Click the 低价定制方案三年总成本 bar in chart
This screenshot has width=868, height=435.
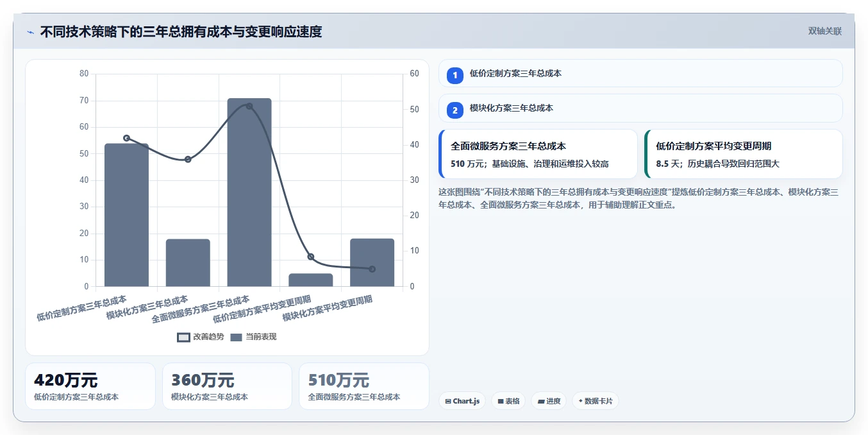(126, 215)
